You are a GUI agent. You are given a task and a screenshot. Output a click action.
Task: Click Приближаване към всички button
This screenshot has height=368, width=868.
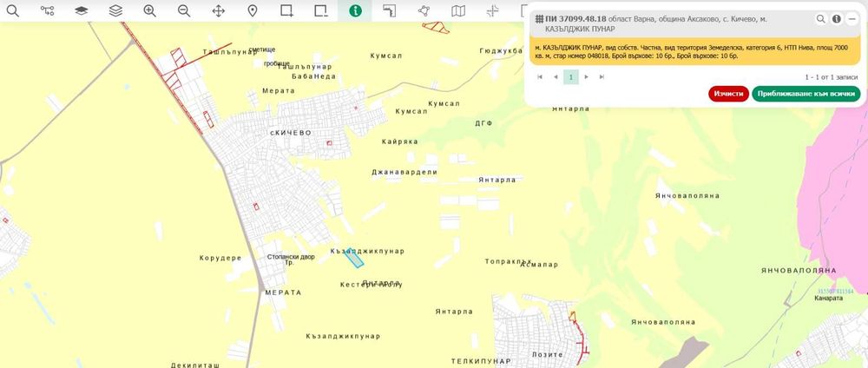[x=806, y=94]
